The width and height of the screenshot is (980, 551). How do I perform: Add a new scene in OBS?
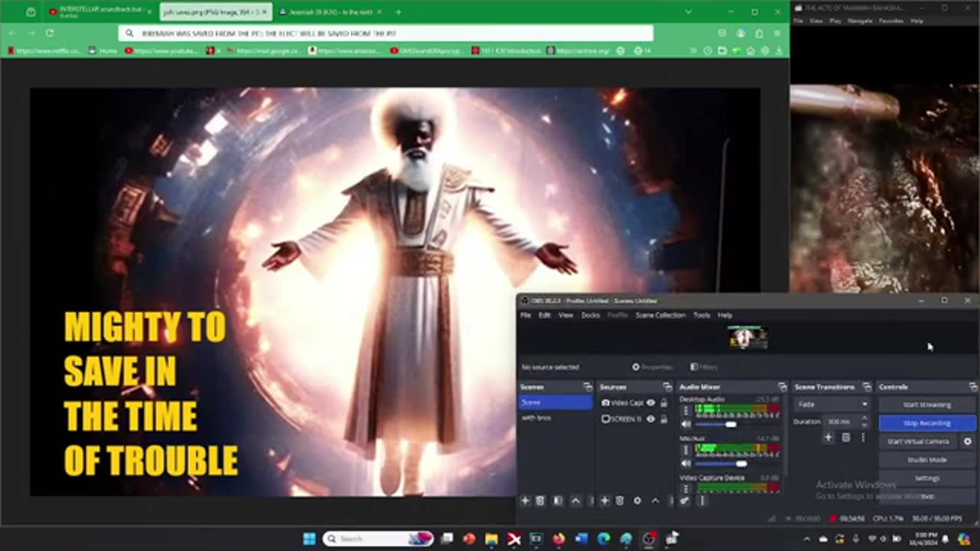(525, 500)
